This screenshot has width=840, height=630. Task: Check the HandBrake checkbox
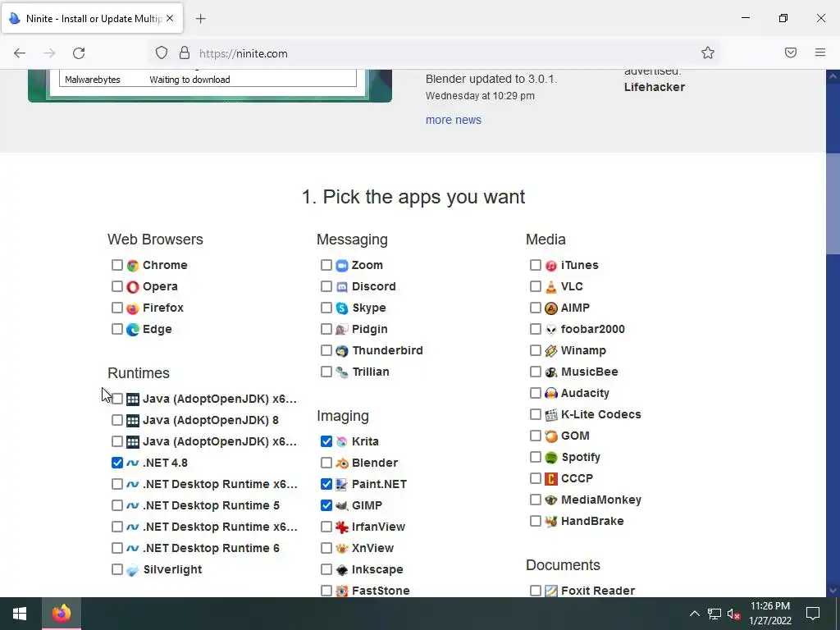tap(535, 521)
